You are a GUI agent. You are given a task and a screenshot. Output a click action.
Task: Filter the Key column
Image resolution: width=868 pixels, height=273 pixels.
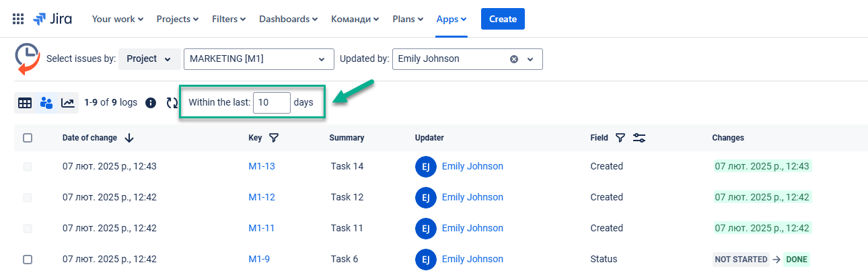[274, 138]
